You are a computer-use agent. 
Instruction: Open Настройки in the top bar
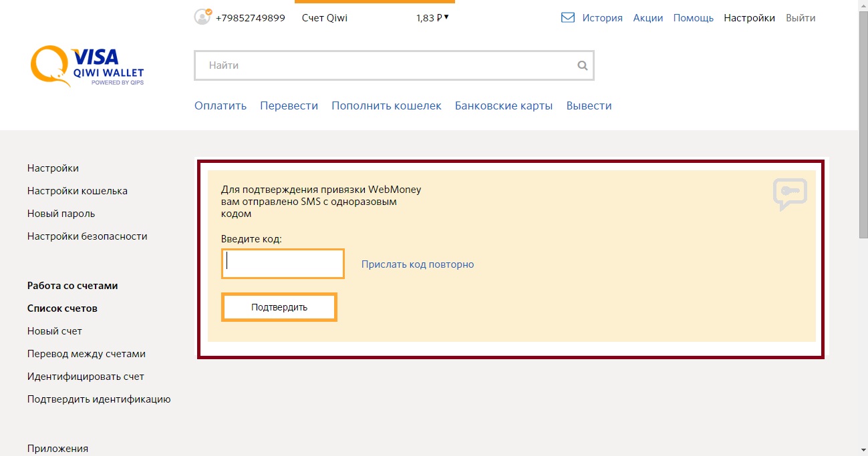750,18
